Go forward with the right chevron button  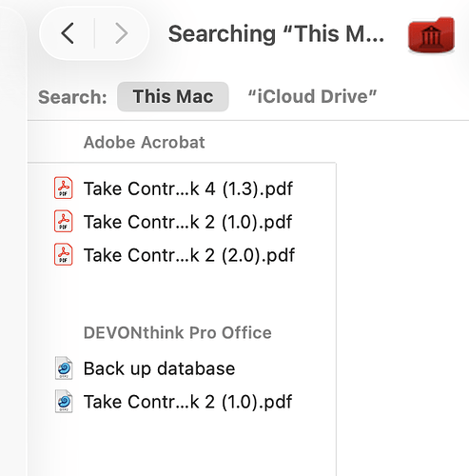click(x=122, y=33)
